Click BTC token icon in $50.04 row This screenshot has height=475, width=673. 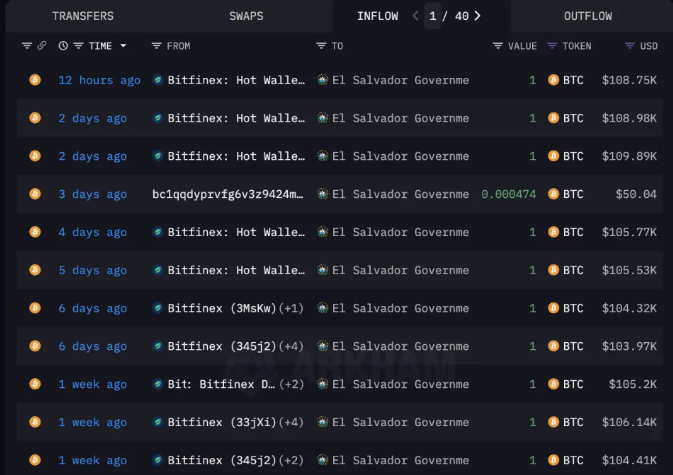[553, 194]
